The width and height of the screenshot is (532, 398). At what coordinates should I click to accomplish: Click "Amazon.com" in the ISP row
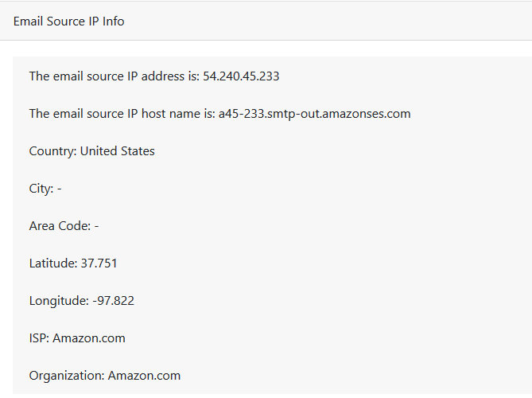89,338
